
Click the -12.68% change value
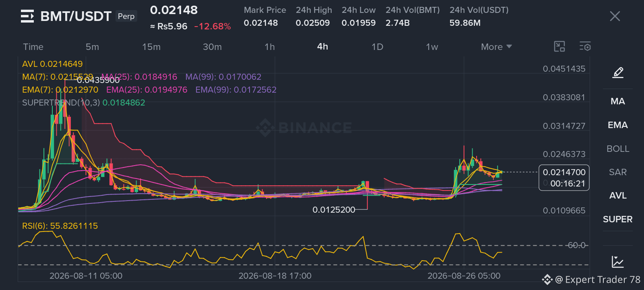(x=213, y=27)
